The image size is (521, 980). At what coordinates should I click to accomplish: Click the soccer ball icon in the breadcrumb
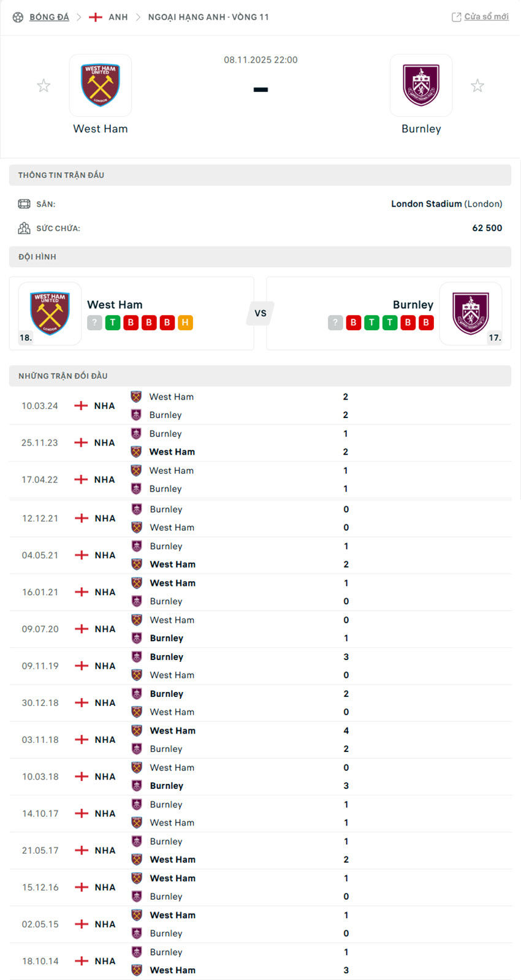[17, 17]
